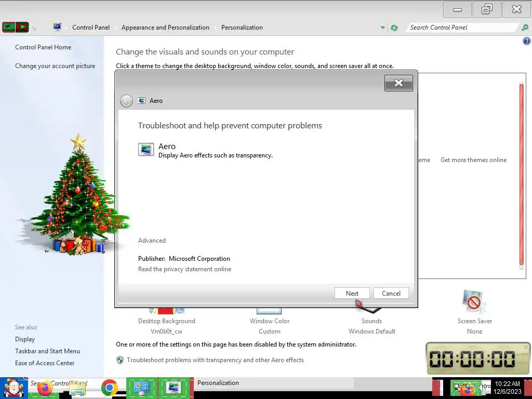Open the Advanced link in troubleshooter
The height and width of the screenshot is (399, 532).
[x=152, y=240]
